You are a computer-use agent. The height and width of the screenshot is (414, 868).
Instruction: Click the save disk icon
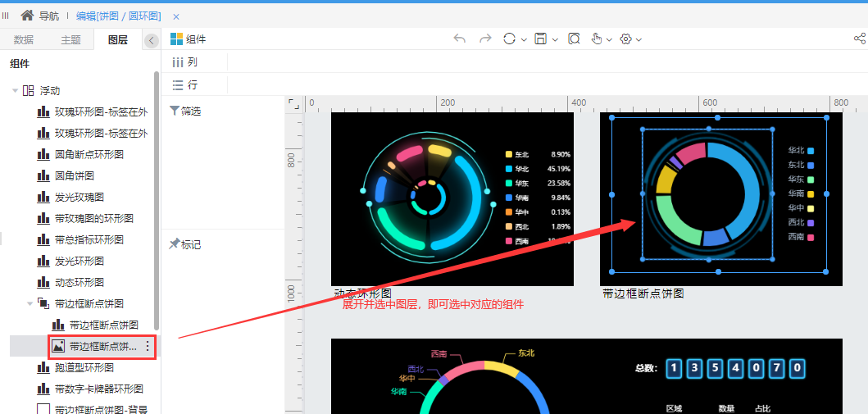pyautogui.click(x=541, y=39)
